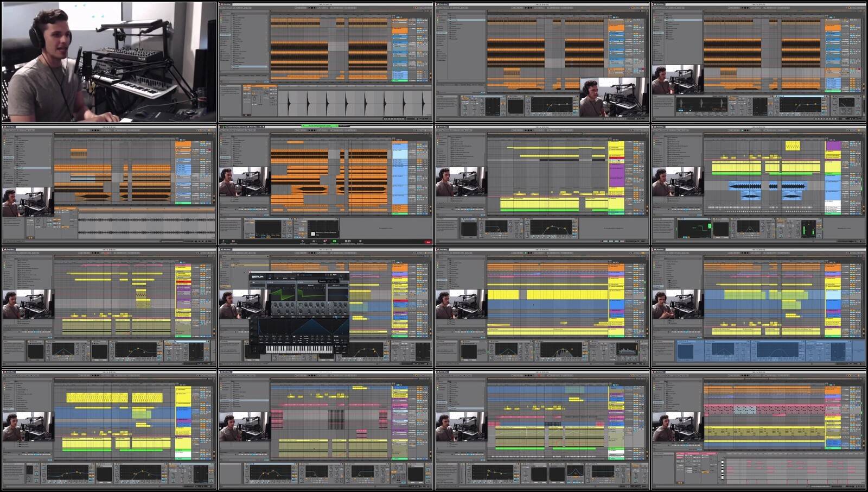Screen dimensions: 868x492
Task: Click Serum's green sawtooth oscillator A display
Action: (x=283, y=294)
